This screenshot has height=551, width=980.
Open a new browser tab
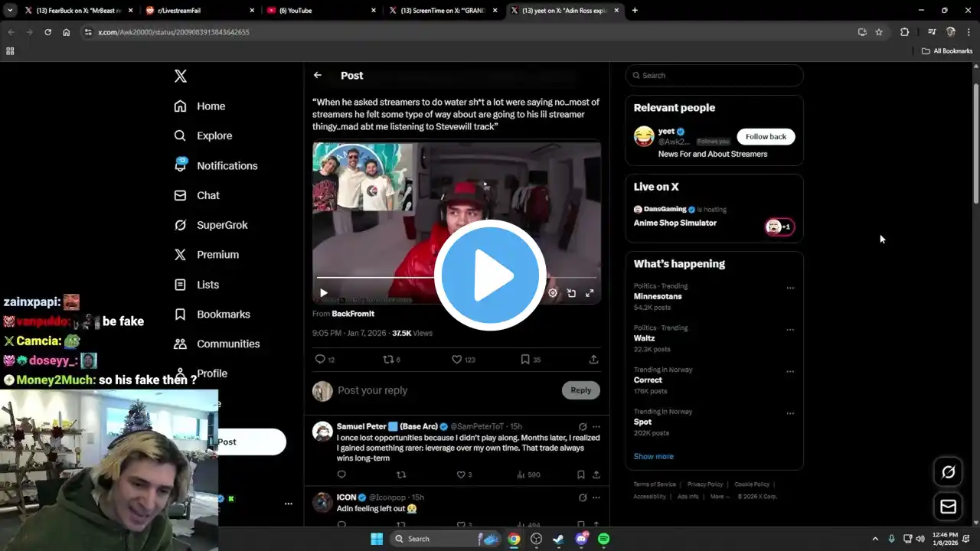(x=635, y=11)
